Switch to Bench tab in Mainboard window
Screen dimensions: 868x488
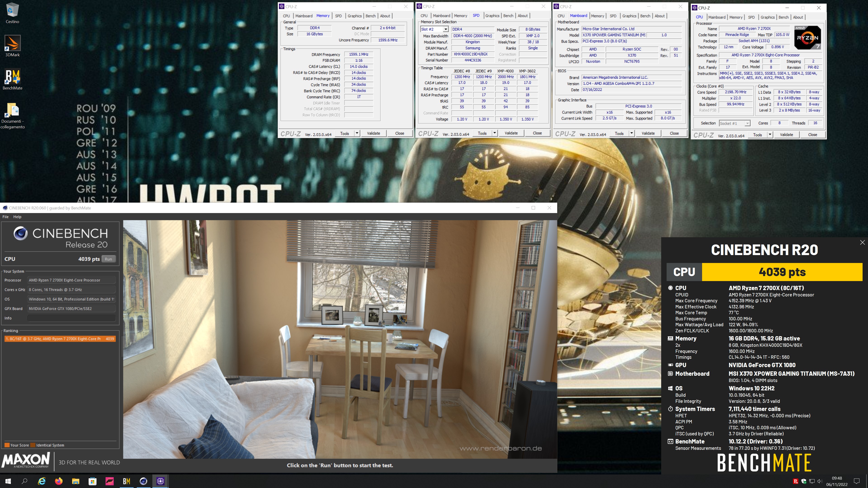(645, 16)
